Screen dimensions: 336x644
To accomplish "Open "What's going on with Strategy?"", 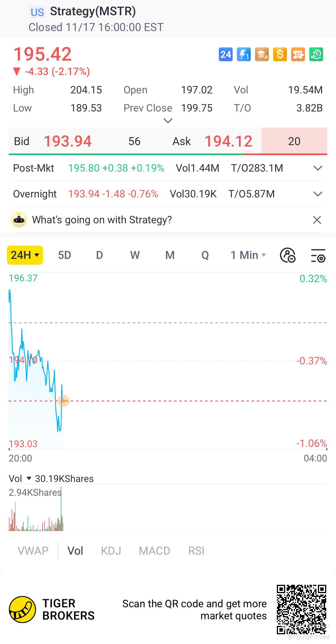I will pos(102,220).
